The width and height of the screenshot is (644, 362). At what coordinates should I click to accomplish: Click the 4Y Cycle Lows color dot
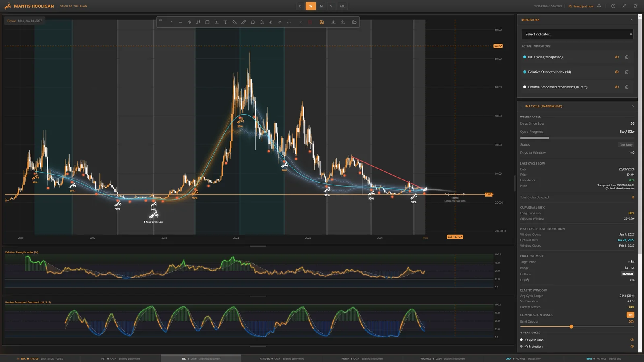coord(522,340)
